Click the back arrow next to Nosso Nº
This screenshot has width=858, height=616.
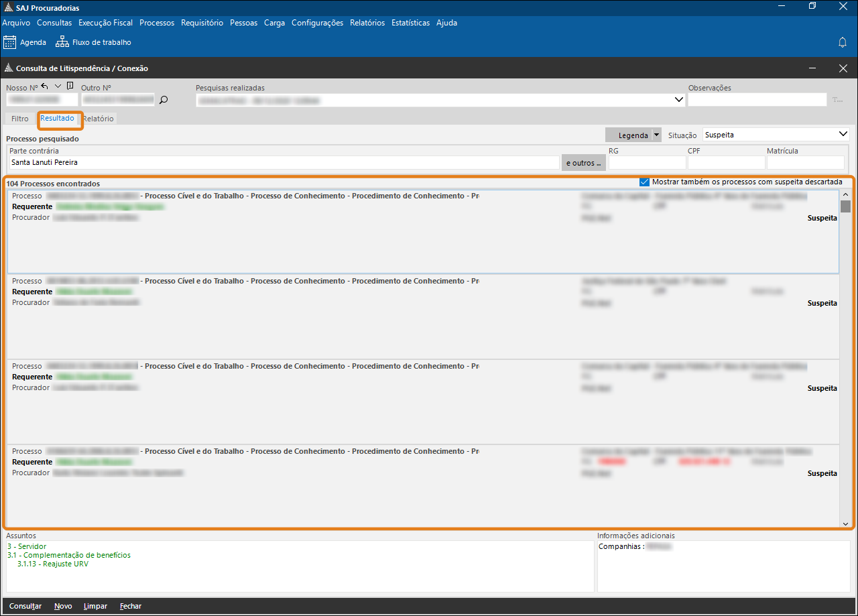click(x=45, y=86)
